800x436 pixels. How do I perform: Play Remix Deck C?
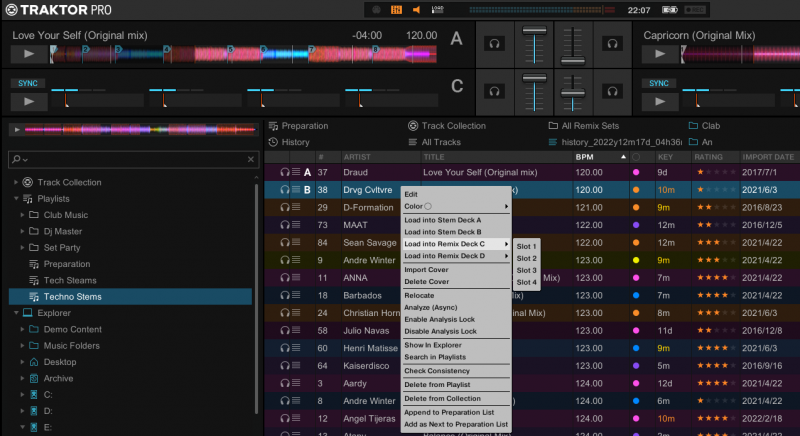[x=29, y=101]
